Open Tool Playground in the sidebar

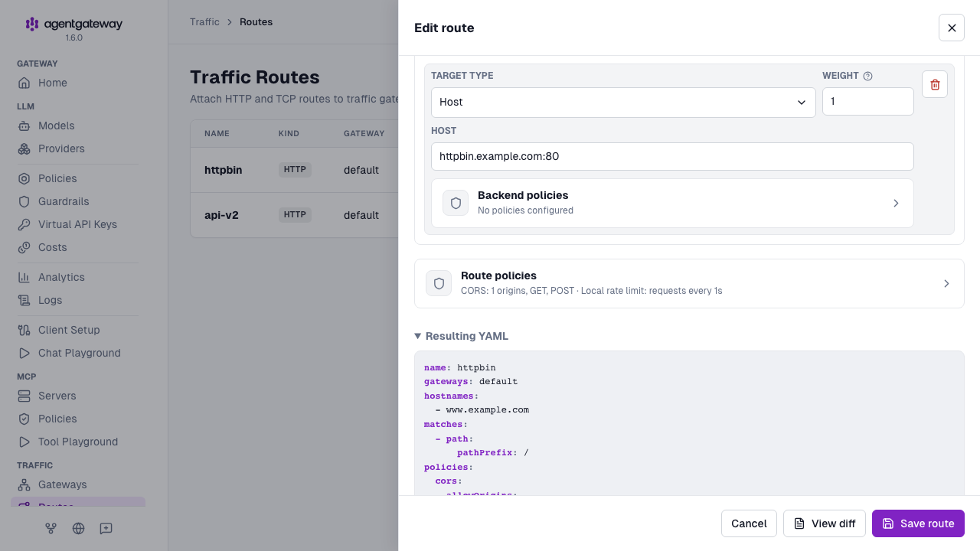tap(78, 442)
